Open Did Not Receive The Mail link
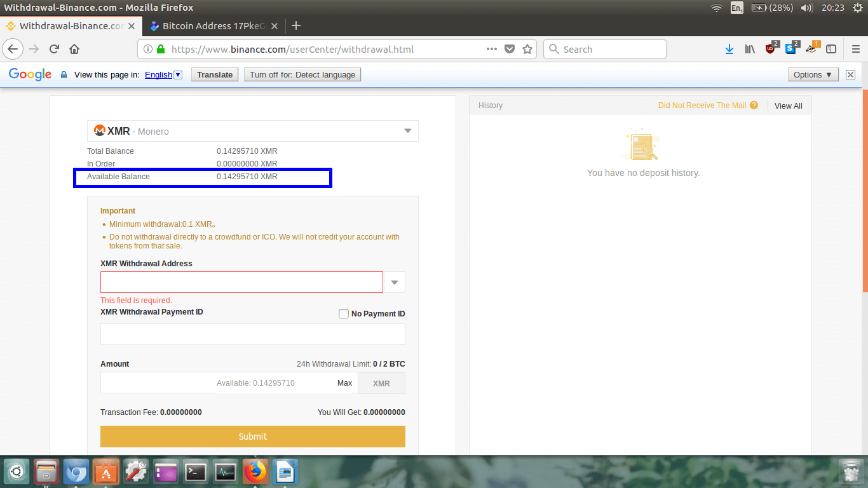The width and height of the screenshot is (868, 488). (x=702, y=105)
